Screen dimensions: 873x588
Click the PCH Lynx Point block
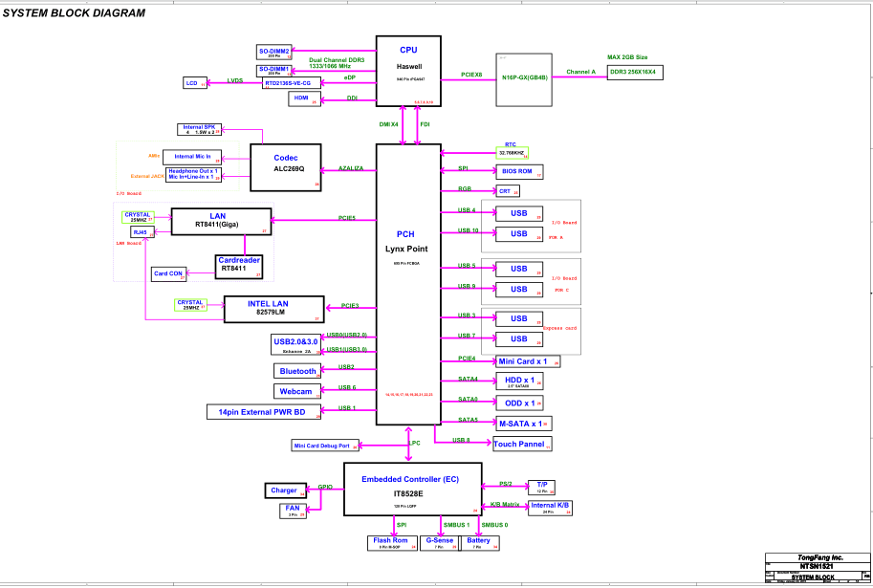click(408, 285)
